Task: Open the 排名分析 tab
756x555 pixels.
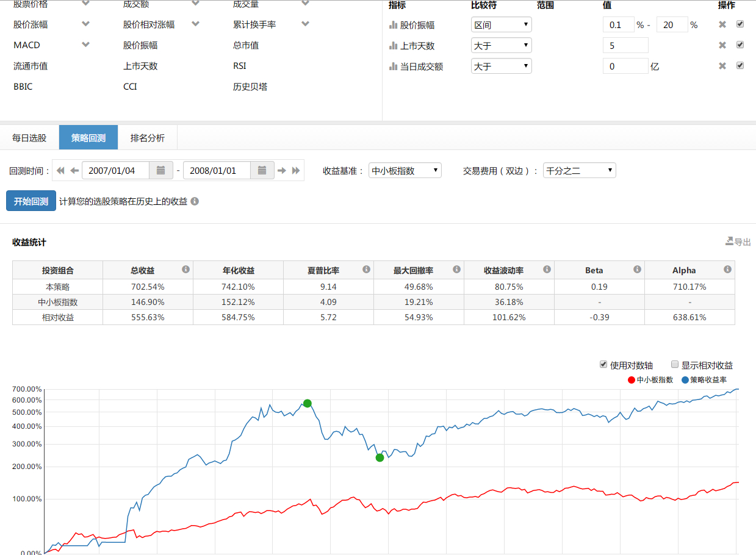Action: coord(147,138)
